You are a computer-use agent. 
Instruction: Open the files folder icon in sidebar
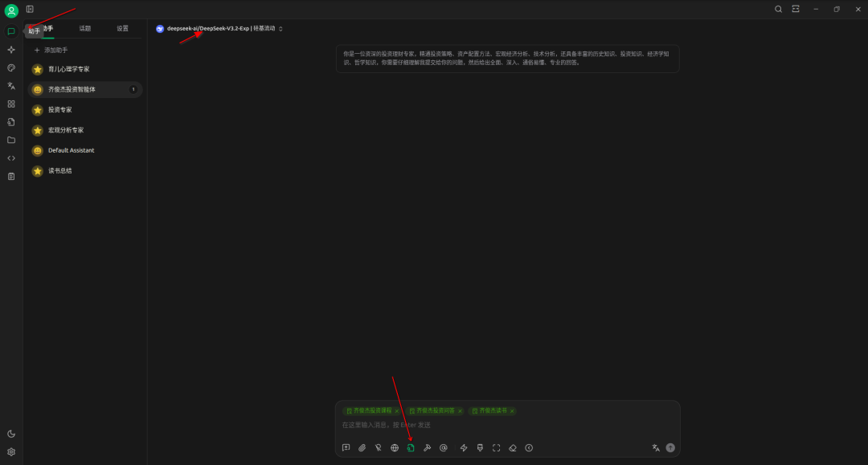coord(11,140)
